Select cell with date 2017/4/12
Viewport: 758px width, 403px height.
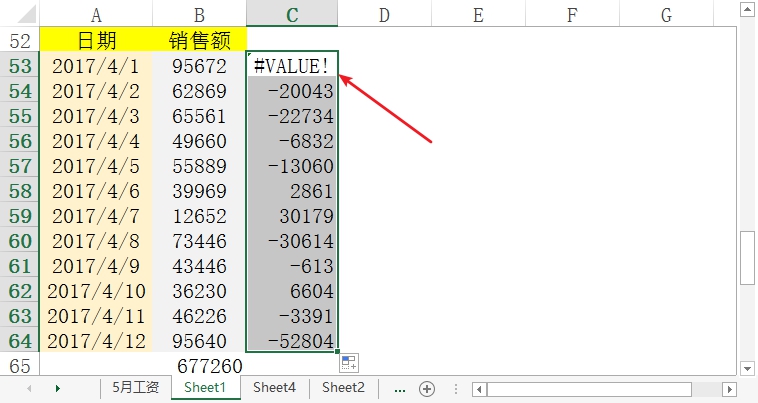click(96, 341)
